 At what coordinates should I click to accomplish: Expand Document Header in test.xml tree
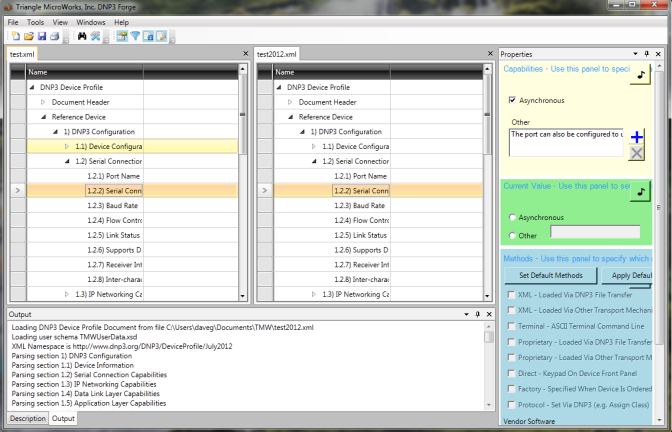click(42, 102)
